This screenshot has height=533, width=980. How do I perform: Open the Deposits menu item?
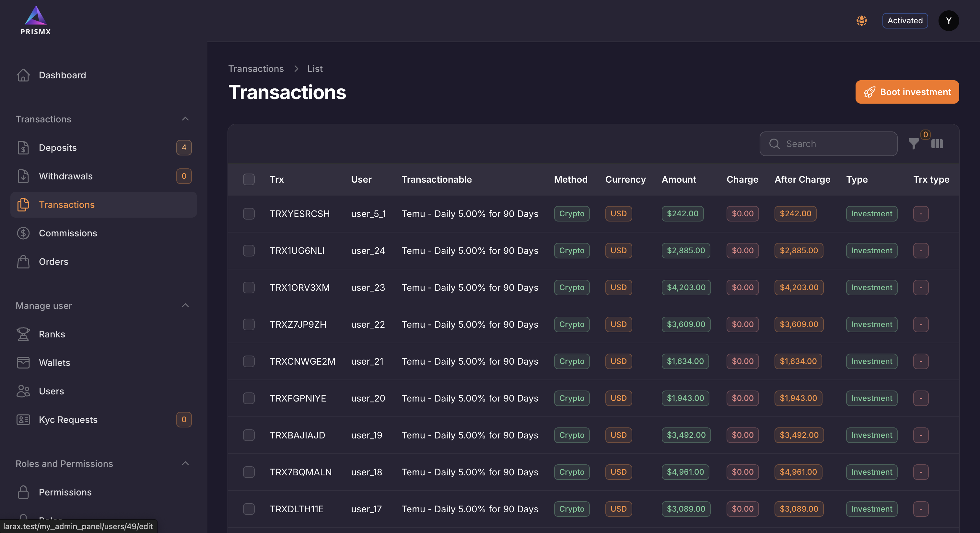click(x=58, y=148)
